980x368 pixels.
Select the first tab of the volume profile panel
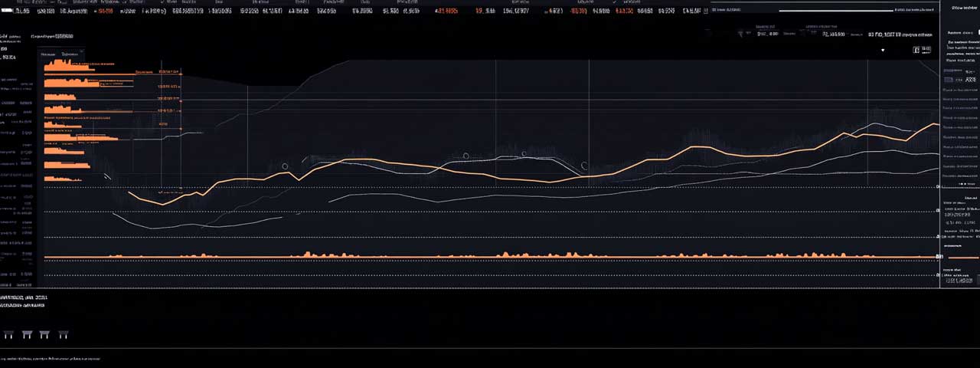pos(48,54)
